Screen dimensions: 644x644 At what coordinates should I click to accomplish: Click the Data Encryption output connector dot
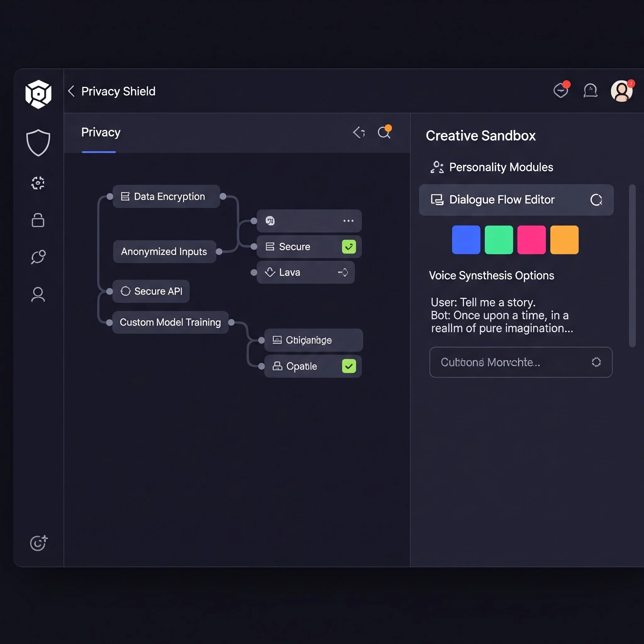[x=223, y=196]
